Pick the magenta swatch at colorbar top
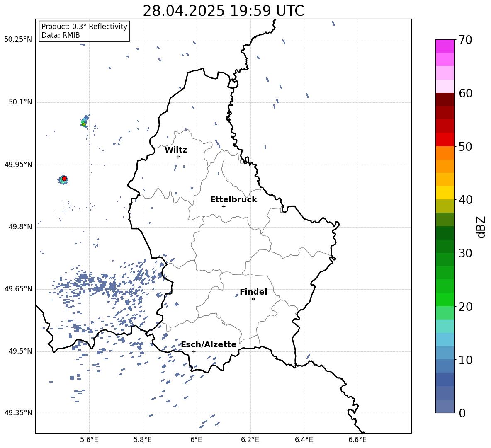Image resolution: width=491 pixels, height=448 pixels. pos(445,46)
